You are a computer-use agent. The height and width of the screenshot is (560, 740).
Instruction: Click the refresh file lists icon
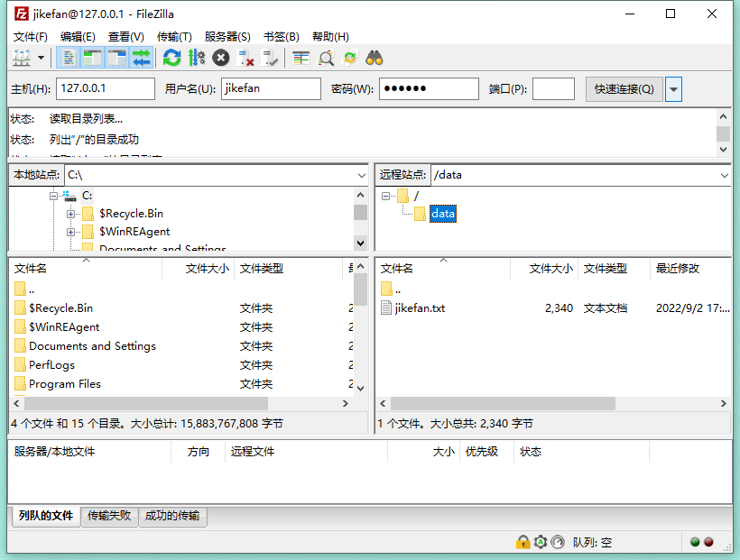pos(171,58)
